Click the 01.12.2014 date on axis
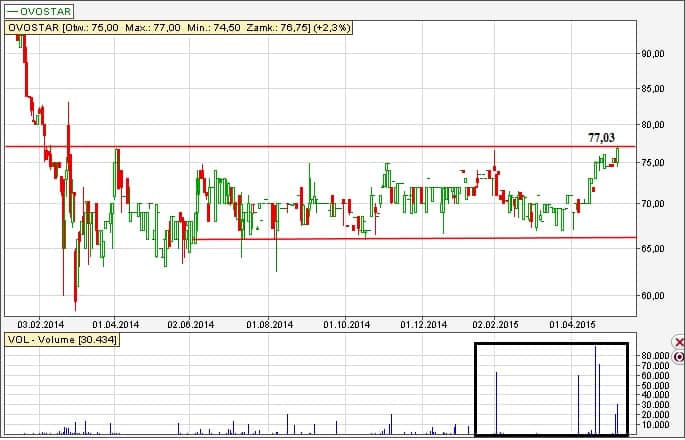The width and height of the screenshot is (685, 440). (424, 324)
